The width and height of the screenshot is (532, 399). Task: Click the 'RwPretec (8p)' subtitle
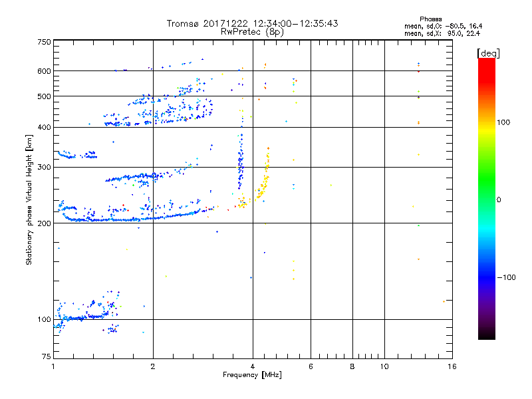pyautogui.click(x=252, y=32)
